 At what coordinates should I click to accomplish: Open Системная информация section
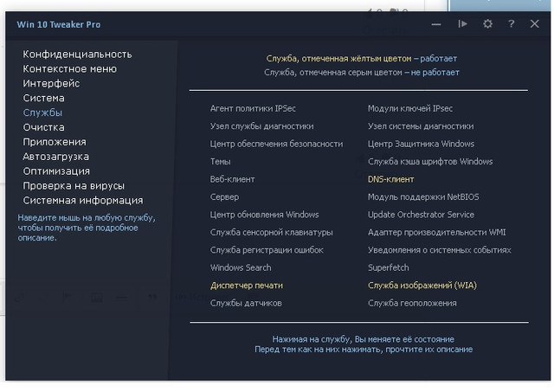(x=83, y=200)
